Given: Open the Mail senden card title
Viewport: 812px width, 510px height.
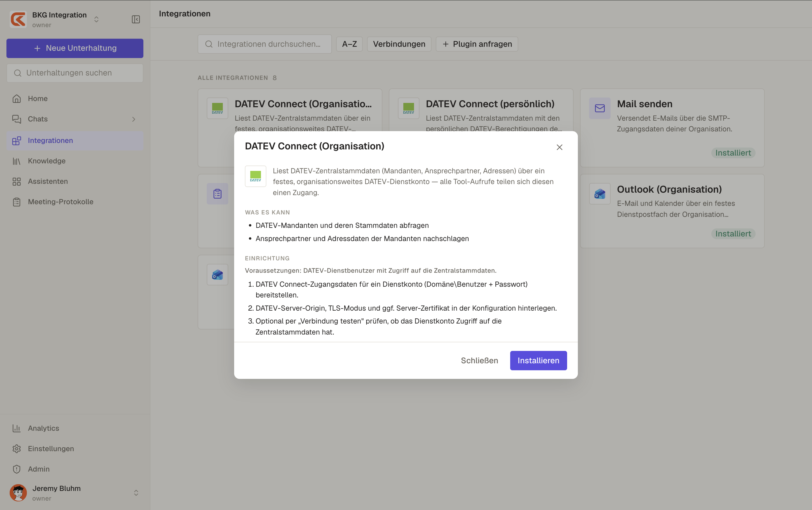Looking at the screenshot, I should pyautogui.click(x=644, y=104).
